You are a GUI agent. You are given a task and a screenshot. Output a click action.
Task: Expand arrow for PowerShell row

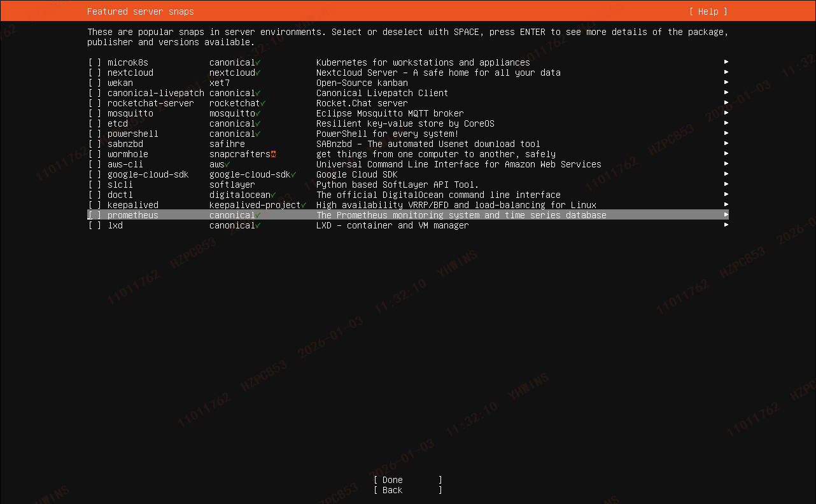click(x=726, y=134)
